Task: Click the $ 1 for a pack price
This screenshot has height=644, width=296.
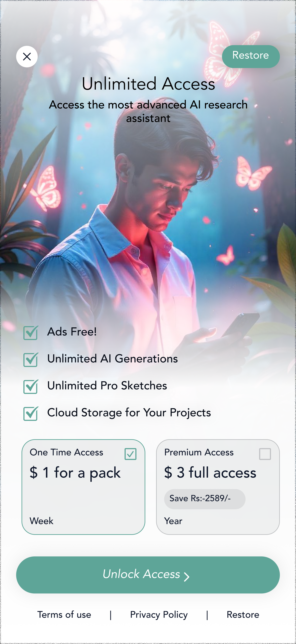Action: click(75, 473)
